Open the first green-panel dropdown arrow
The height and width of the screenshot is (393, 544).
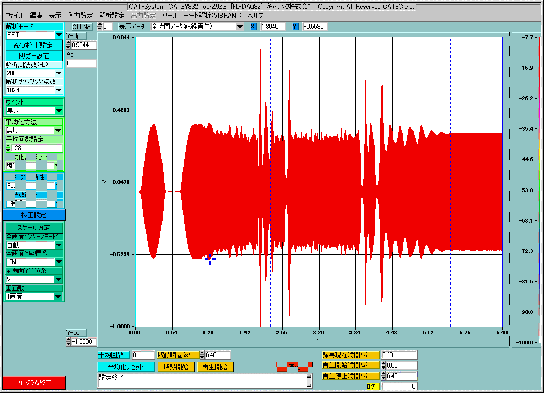click(x=59, y=111)
